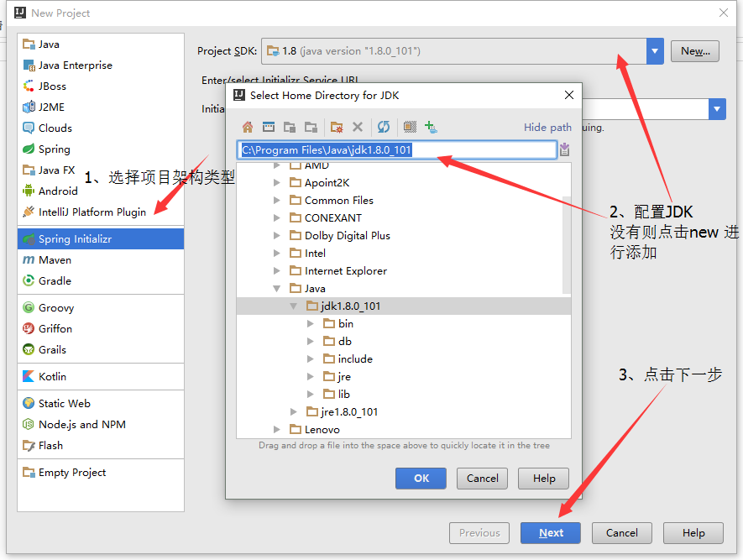Viewport: 743px width, 560px height.
Task: Expand the jre1.8.0_101 folder
Action: [294, 411]
